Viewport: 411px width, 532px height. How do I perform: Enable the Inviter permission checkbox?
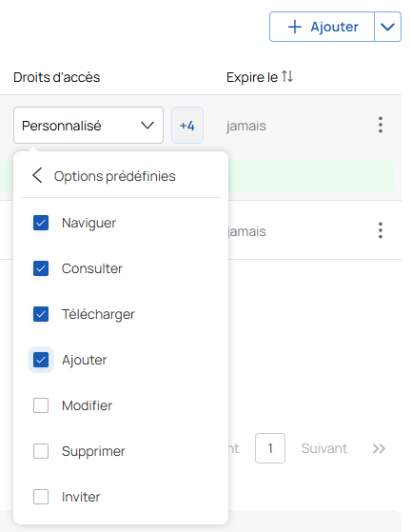pos(41,497)
